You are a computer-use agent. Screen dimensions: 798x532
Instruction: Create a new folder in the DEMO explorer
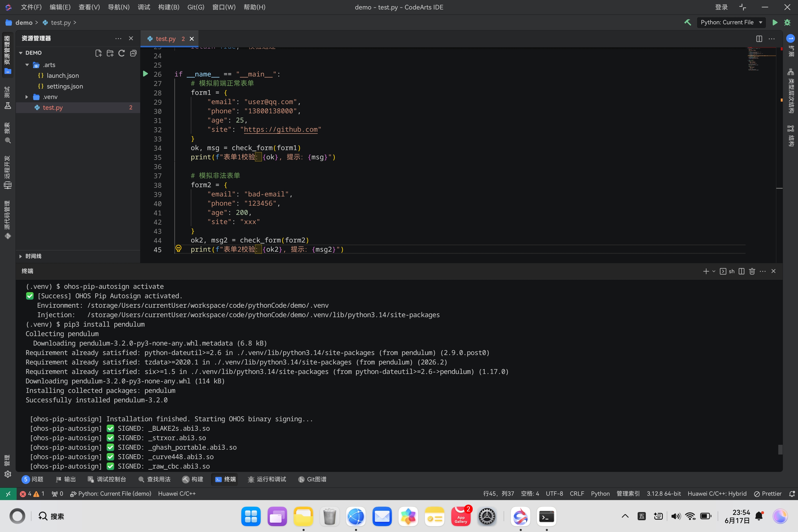[x=110, y=53]
